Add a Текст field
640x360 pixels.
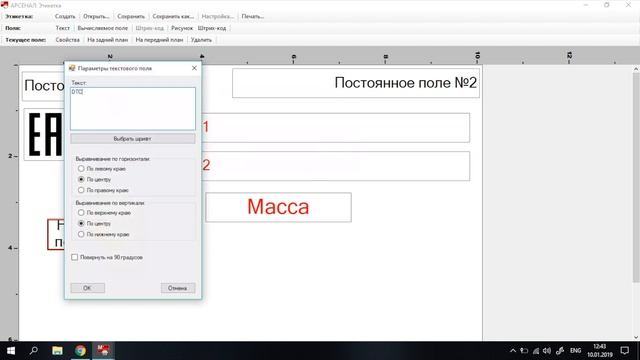62,28
